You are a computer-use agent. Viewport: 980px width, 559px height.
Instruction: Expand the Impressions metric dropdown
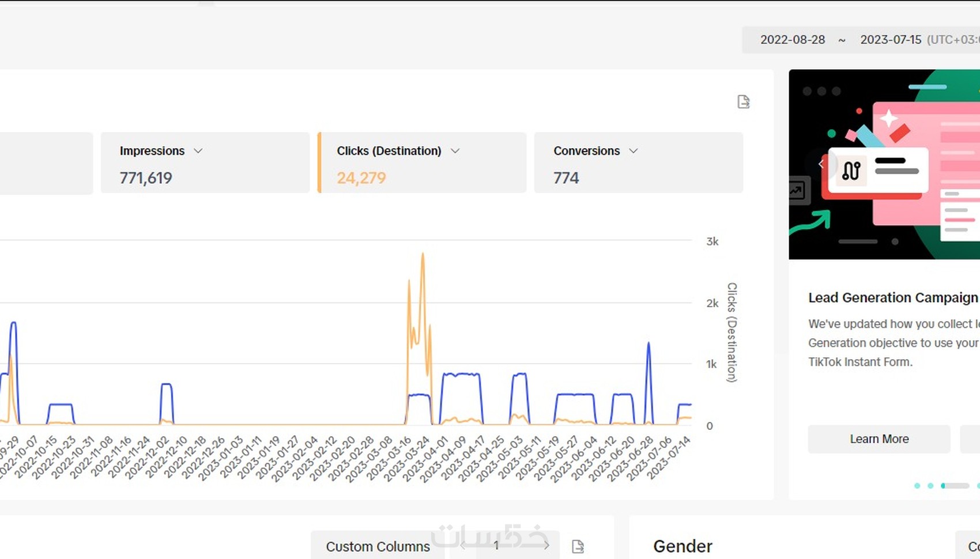coord(198,151)
